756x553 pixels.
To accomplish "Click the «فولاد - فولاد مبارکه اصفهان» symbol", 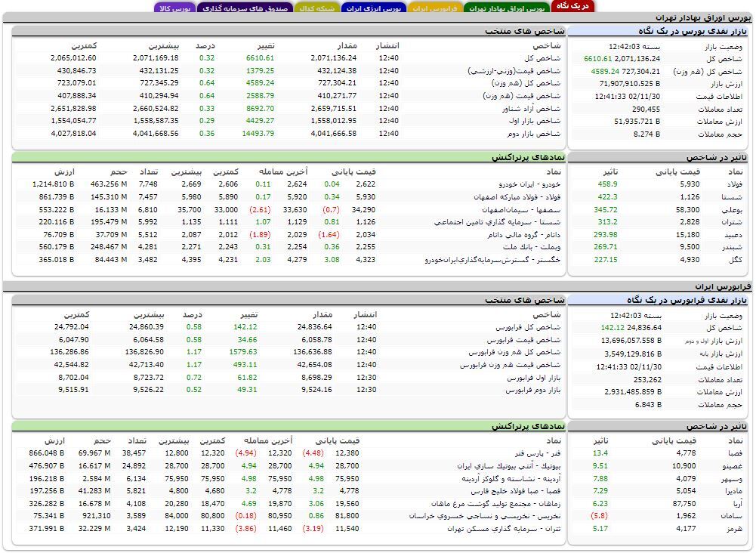I will (515, 197).
